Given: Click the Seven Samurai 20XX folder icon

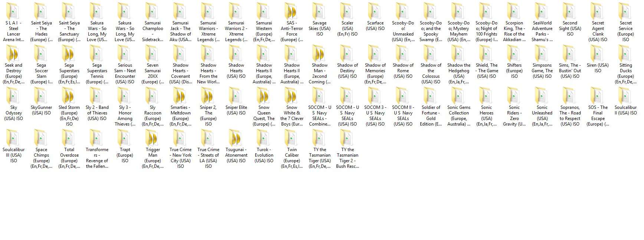Looking at the screenshot, I should click(x=152, y=53).
